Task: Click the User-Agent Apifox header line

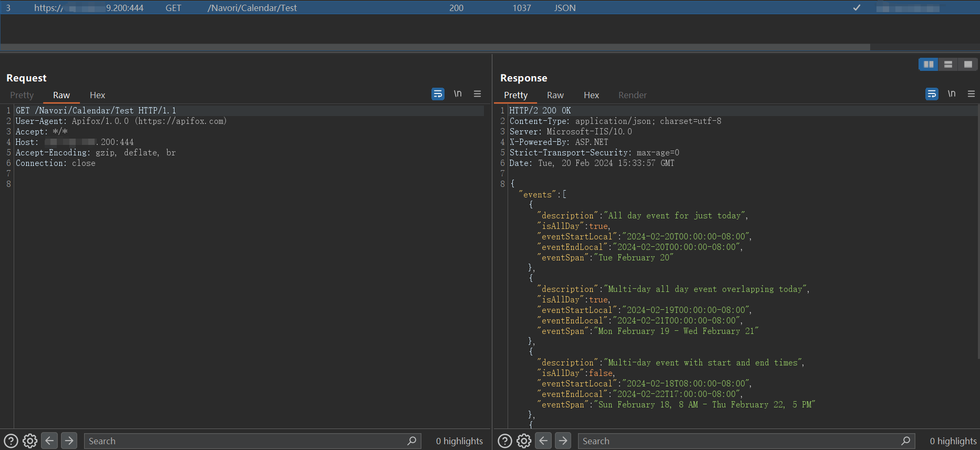Action: [121, 121]
